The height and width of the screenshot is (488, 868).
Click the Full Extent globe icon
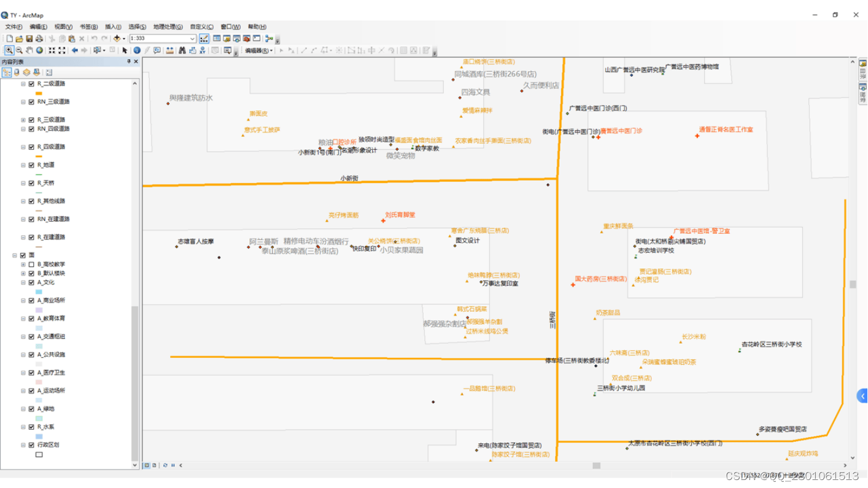tap(39, 50)
